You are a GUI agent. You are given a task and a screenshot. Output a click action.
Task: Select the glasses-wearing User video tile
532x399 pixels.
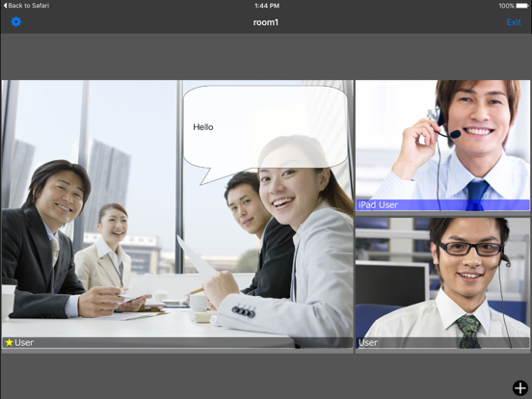pyautogui.click(x=442, y=283)
